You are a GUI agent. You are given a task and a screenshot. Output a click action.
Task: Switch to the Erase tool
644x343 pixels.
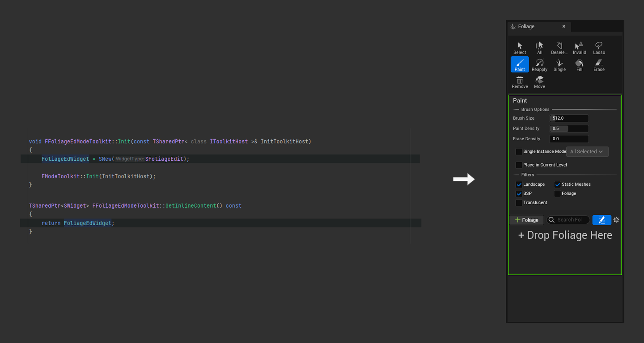599,64
